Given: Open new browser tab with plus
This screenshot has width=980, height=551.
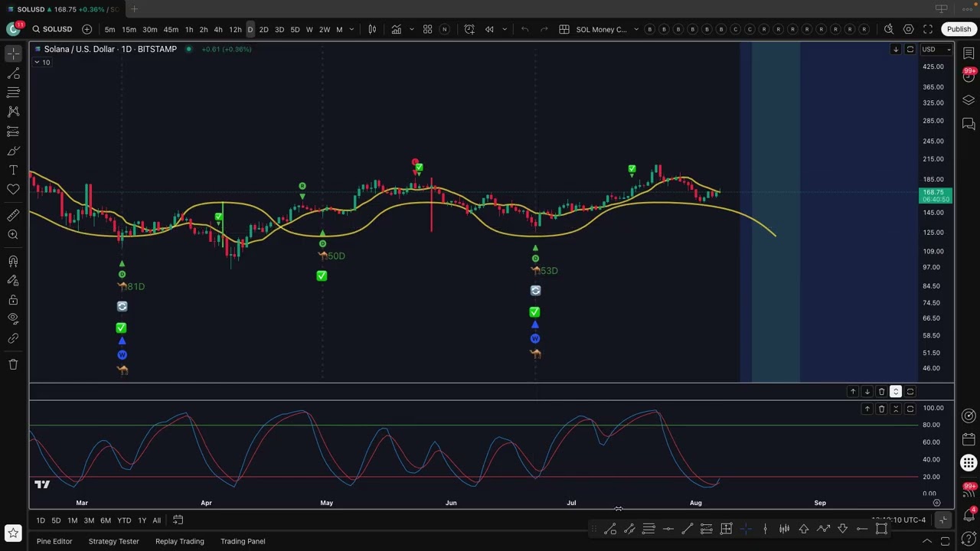Looking at the screenshot, I should [134, 9].
